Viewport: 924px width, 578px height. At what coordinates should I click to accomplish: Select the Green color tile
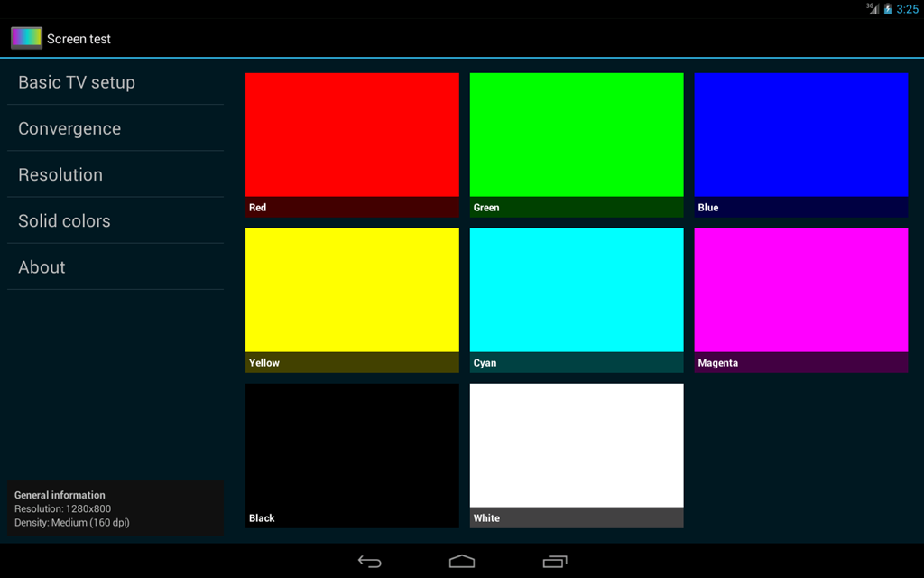(577, 145)
